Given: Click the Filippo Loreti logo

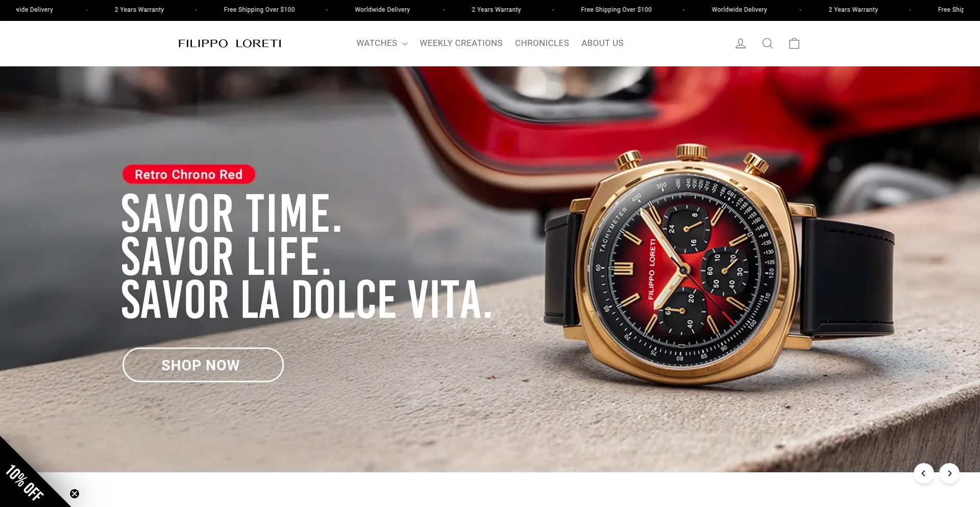Looking at the screenshot, I should click(x=230, y=43).
